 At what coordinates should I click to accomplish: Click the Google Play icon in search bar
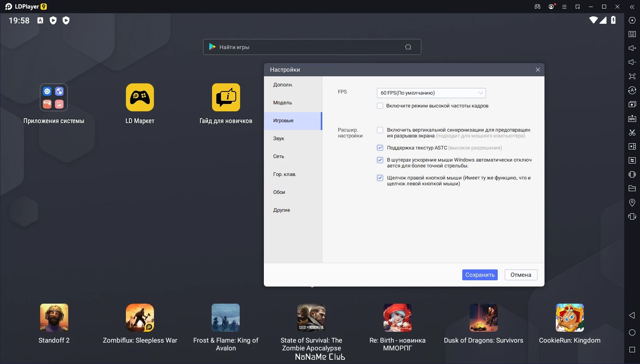pos(212,47)
